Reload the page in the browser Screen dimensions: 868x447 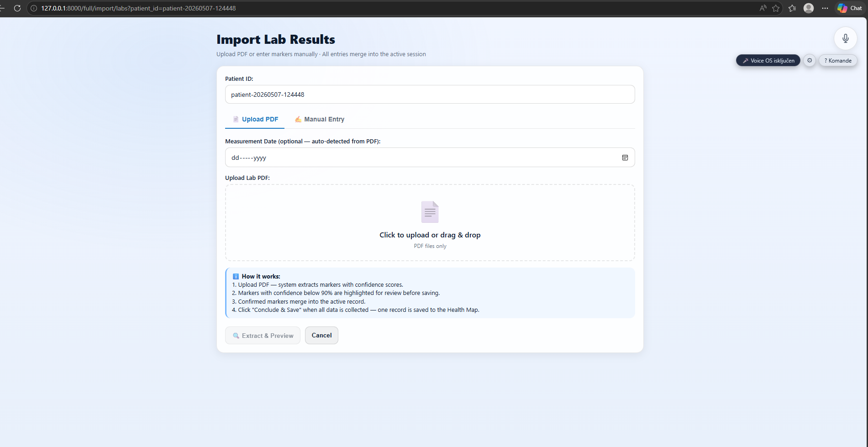17,8
